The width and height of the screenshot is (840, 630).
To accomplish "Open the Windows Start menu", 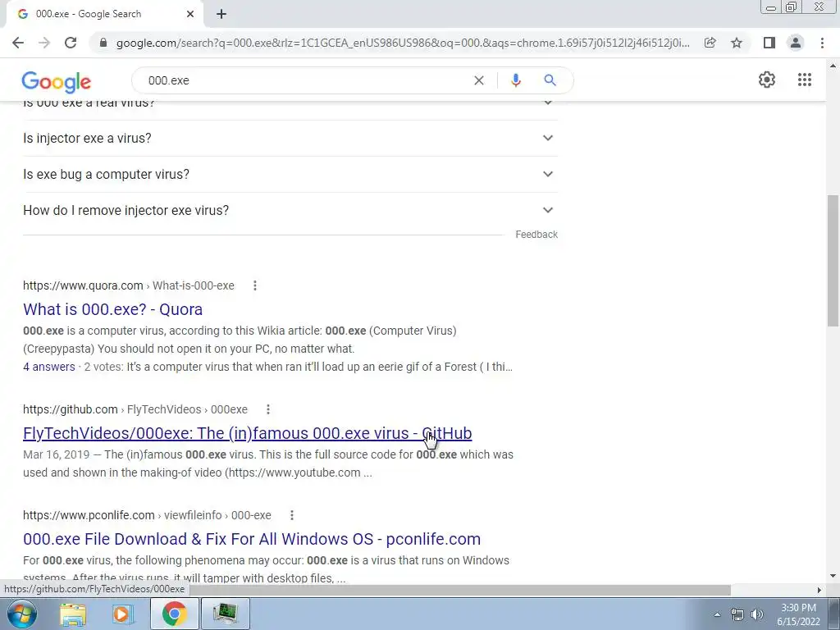I will point(21,614).
